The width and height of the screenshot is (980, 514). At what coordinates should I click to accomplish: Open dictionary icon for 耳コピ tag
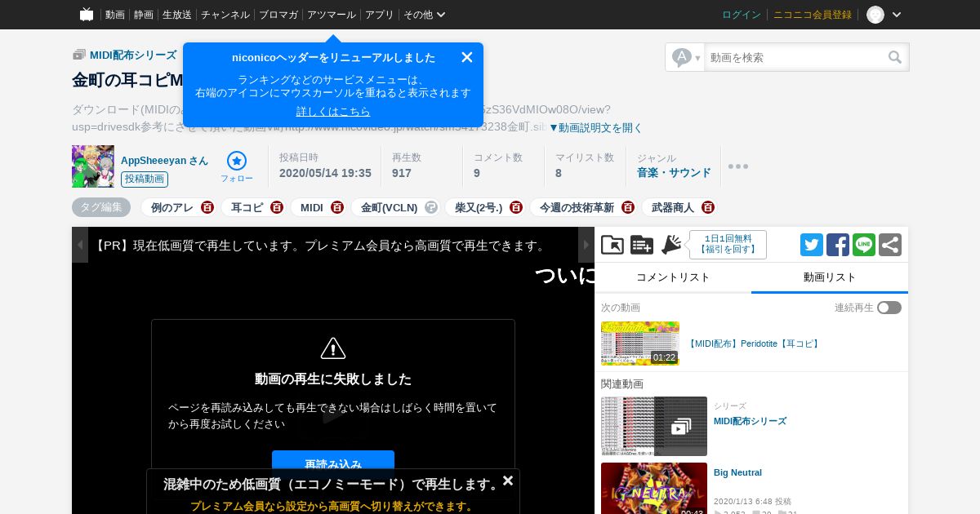click(277, 207)
